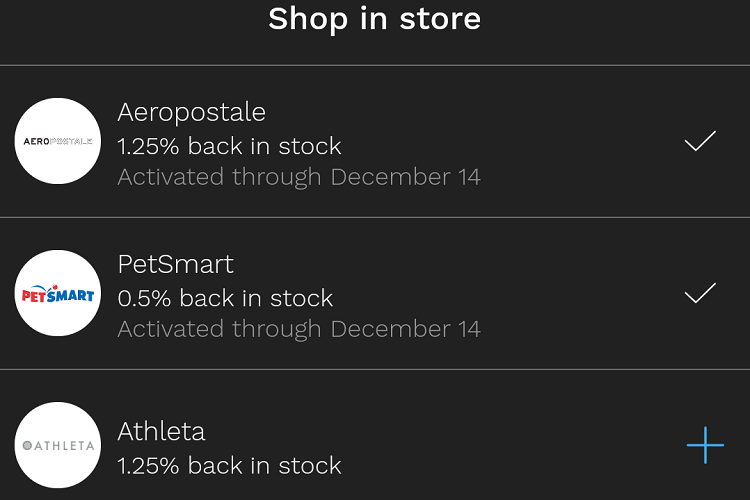Tap Athleta 1.25% back in stock text
750x500 pixels.
229,466
